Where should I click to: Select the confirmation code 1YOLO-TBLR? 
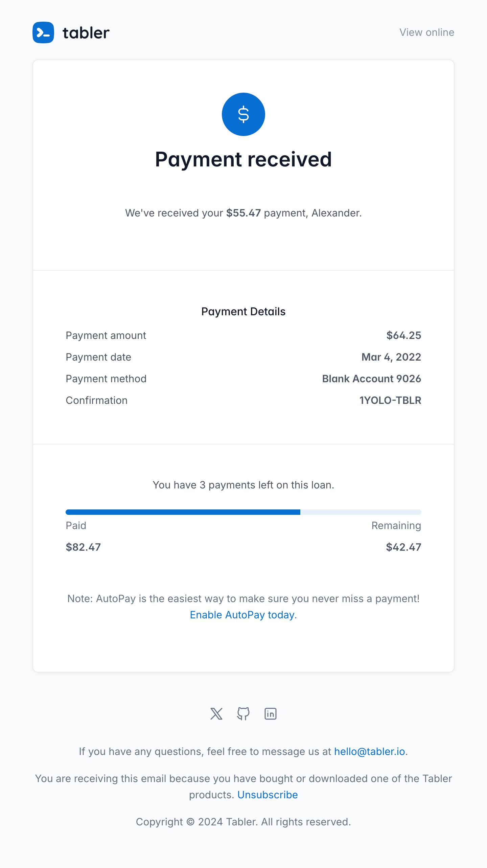coord(390,400)
